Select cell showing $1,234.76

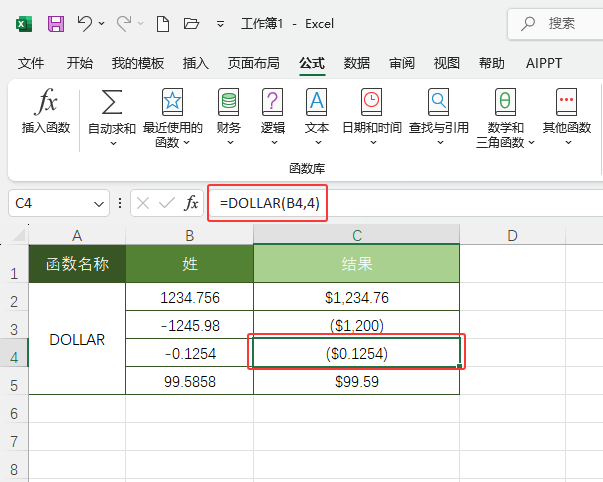(356, 297)
